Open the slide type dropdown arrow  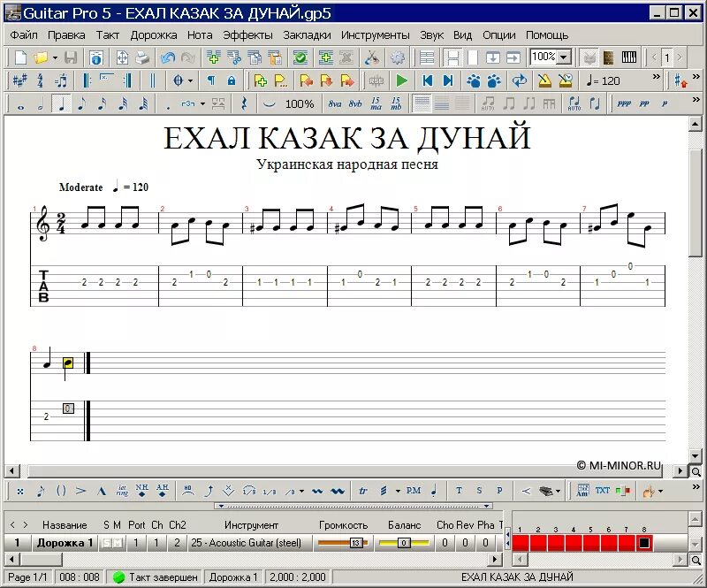(x=301, y=491)
